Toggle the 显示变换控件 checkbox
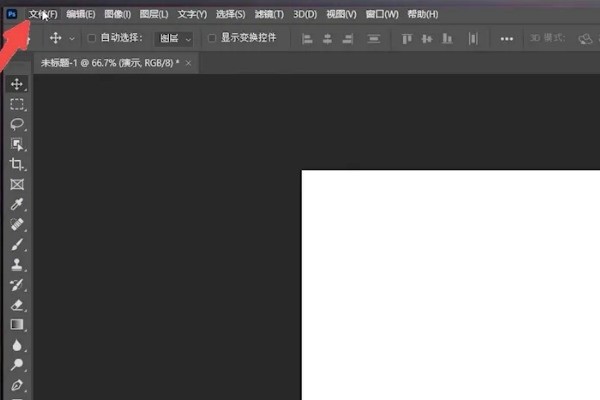 pyautogui.click(x=212, y=38)
